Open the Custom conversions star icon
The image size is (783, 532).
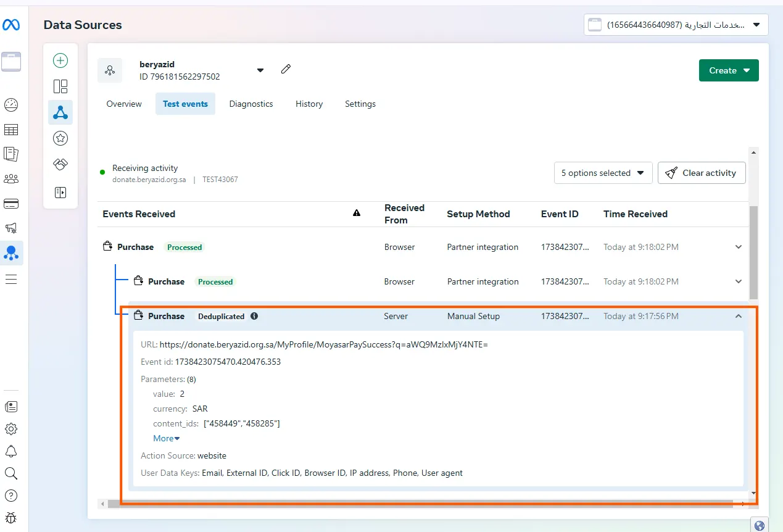click(60, 138)
